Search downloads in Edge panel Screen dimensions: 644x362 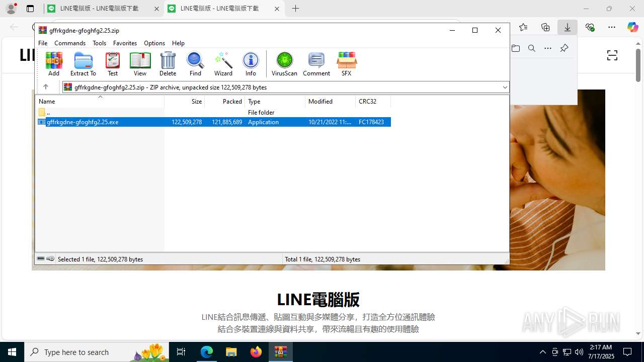pos(532,48)
